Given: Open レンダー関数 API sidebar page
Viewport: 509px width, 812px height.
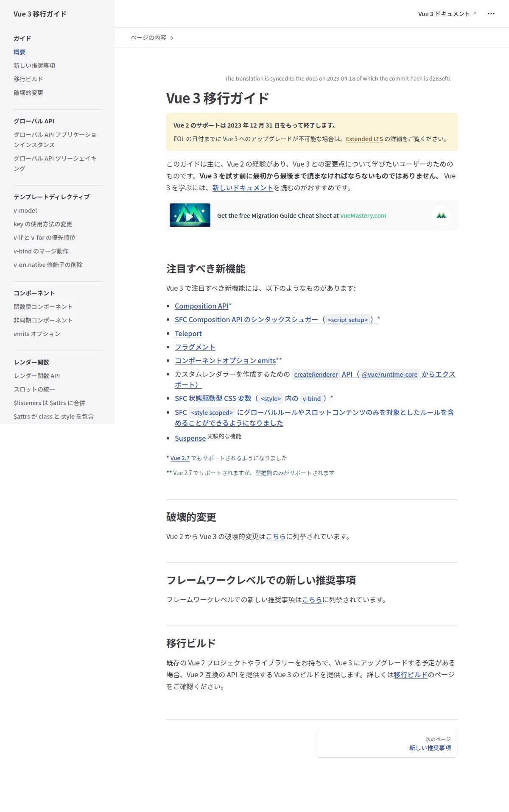Looking at the screenshot, I should click(x=36, y=376).
